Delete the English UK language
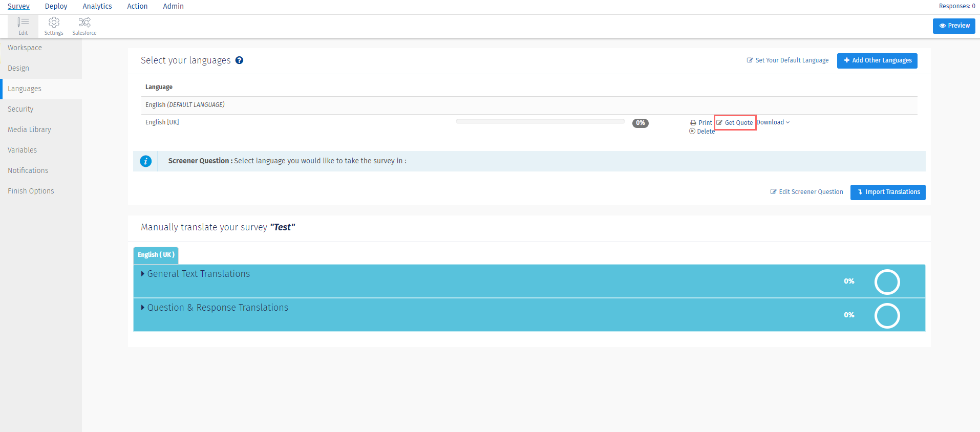The height and width of the screenshot is (432, 980). pyautogui.click(x=702, y=132)
